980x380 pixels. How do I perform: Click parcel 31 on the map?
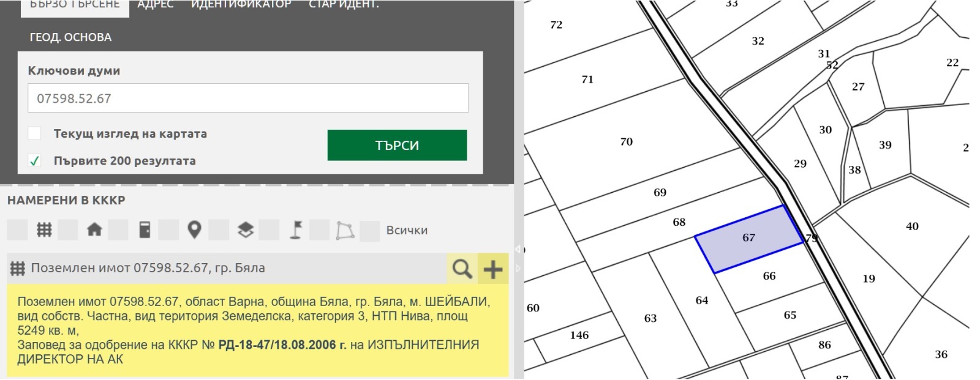824,54
